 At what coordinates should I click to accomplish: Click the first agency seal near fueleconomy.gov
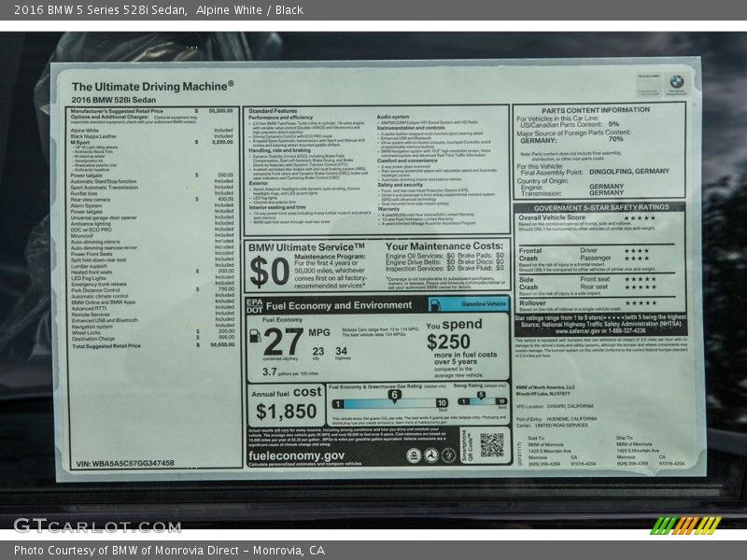414,455
